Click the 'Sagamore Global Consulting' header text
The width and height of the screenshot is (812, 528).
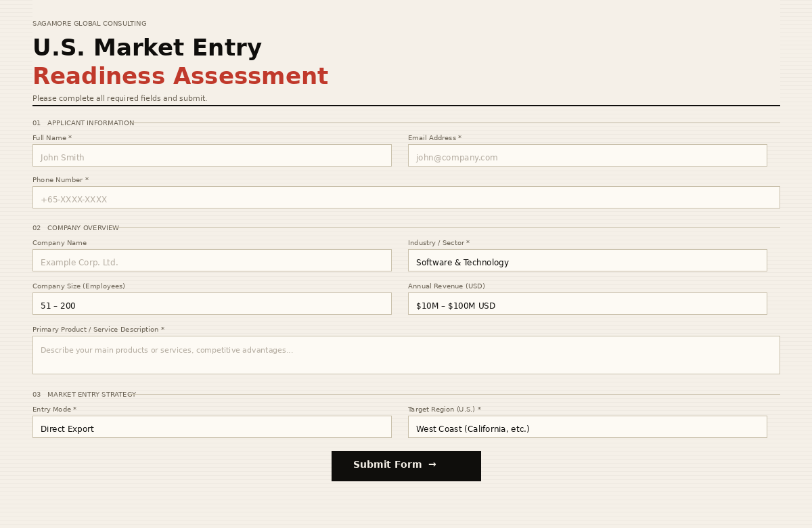coord(89,24)
